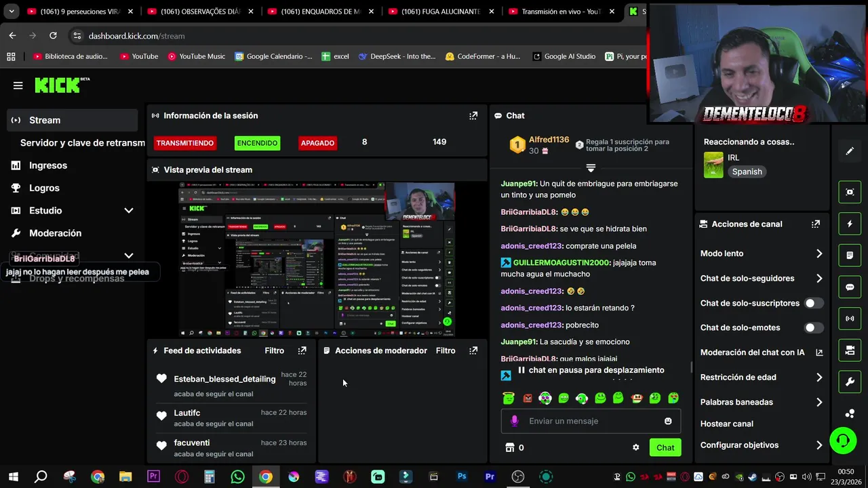Open Modo lento options arrow
The image size is (868, 488).
tap(819, 253)
